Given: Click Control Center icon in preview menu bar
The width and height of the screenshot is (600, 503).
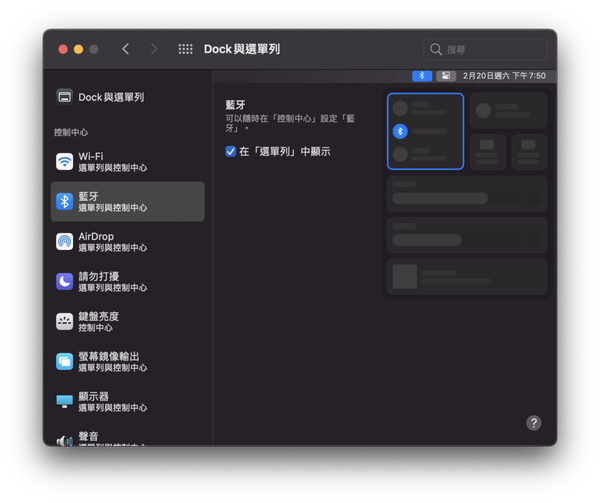Looking at the screenshot, I should tap(446, 76).
